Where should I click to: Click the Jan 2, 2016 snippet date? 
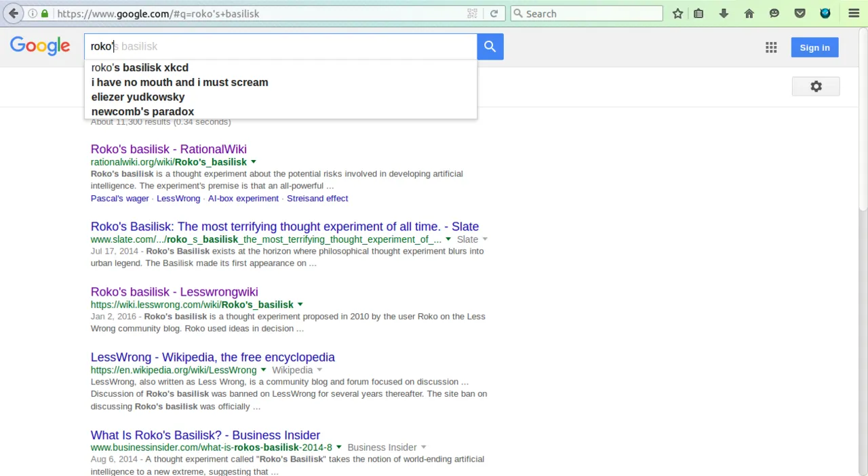coord(113,317)
